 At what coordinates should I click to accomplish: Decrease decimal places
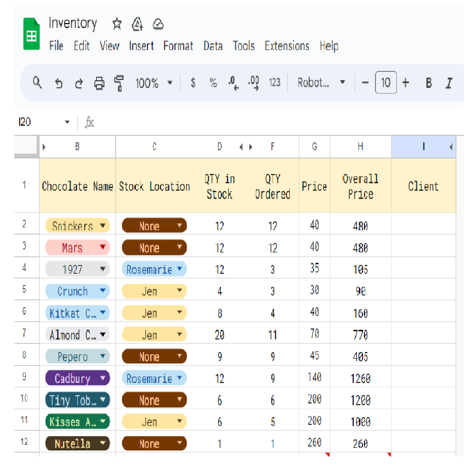click(233, 83)
